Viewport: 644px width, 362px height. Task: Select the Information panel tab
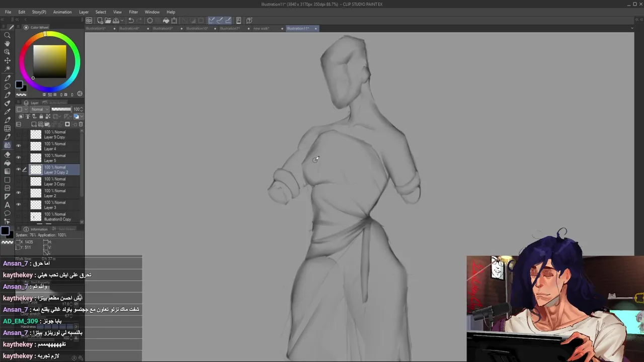(x=36, y=229)
